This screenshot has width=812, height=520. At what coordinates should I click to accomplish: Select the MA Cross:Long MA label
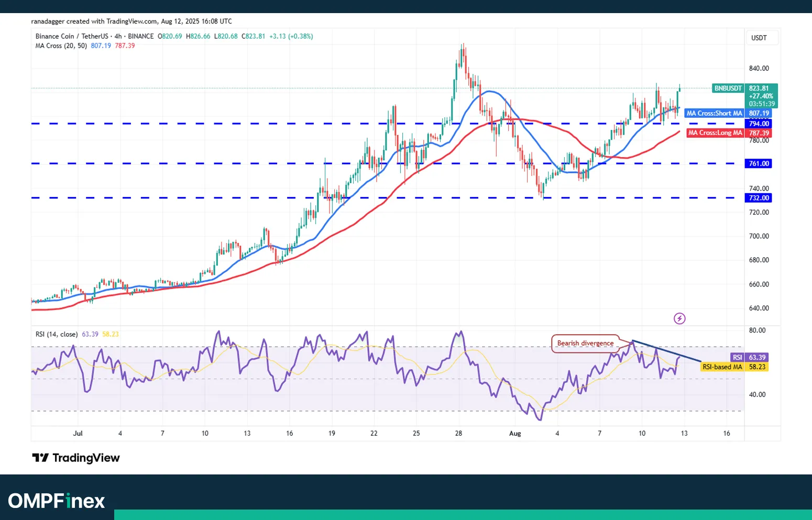tap(715, 133)
